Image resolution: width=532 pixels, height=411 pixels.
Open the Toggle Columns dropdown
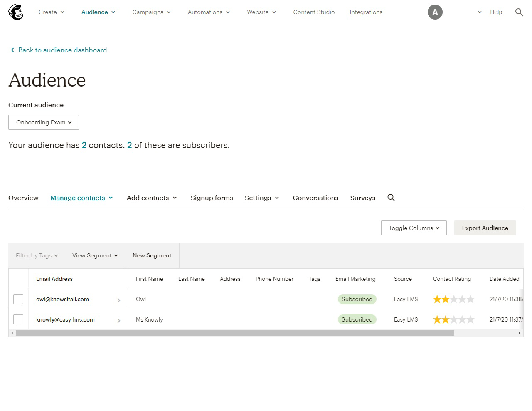(x=414, y=228)
